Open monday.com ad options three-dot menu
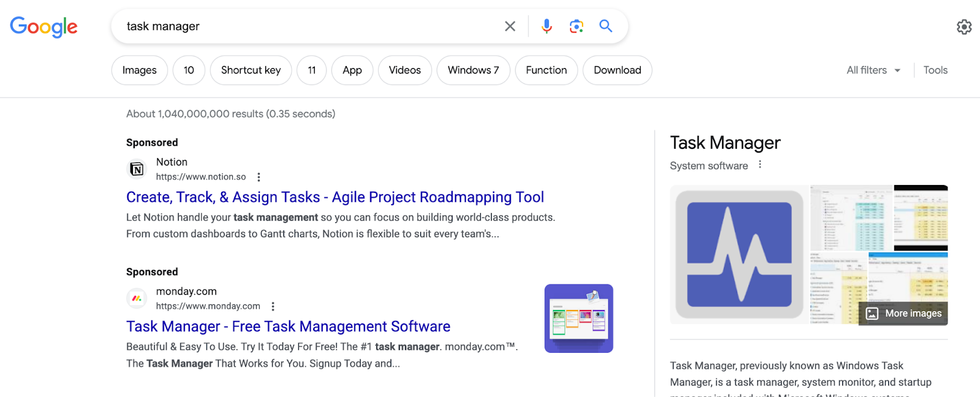Image resolution: width=980 pixels, height=397 pixels. coord(273,306)
